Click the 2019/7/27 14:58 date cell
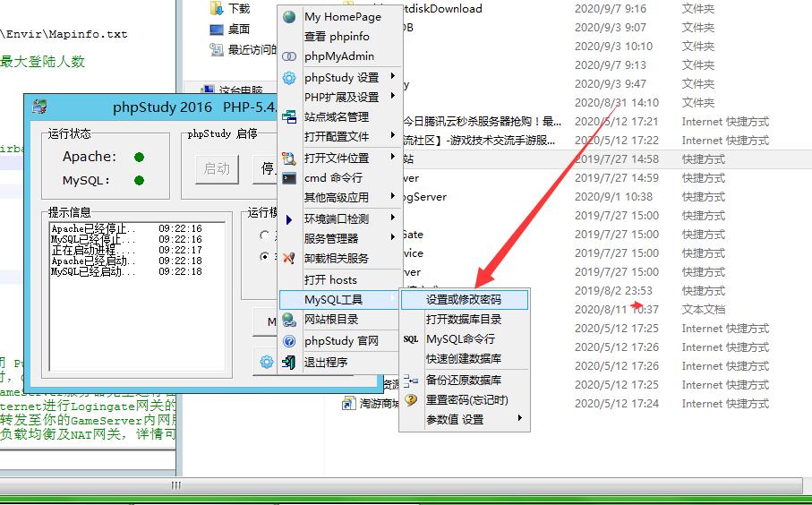Viewport: 812px width, 505px height. pos(616,159)
